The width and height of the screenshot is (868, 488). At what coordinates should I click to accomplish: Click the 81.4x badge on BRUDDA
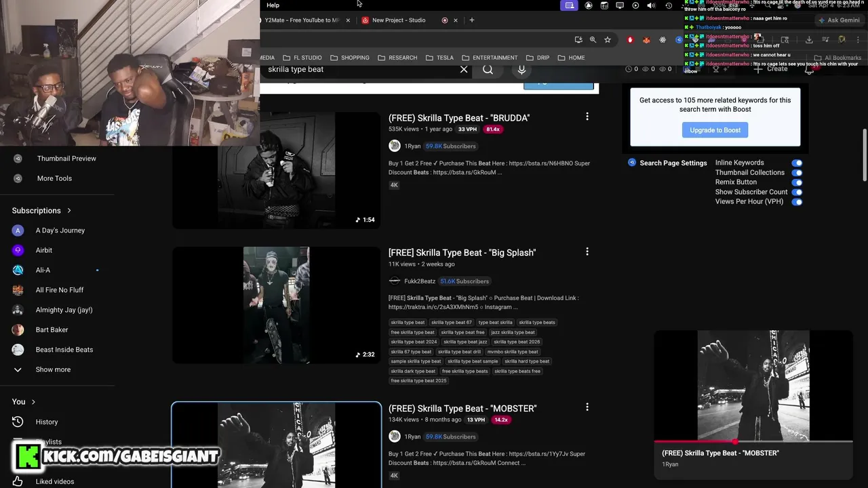tap(493, 129)
